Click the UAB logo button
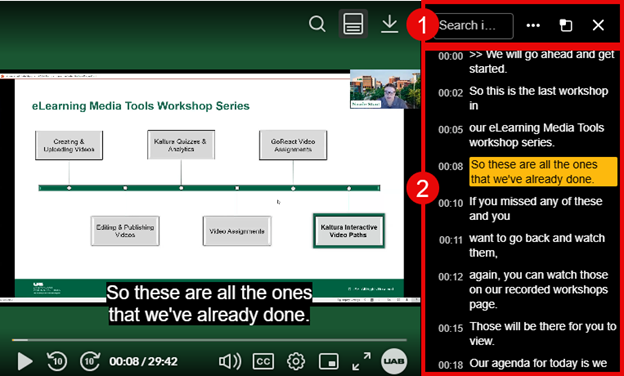The width and height of the screenshot is (624, 376). click(394, 361)
